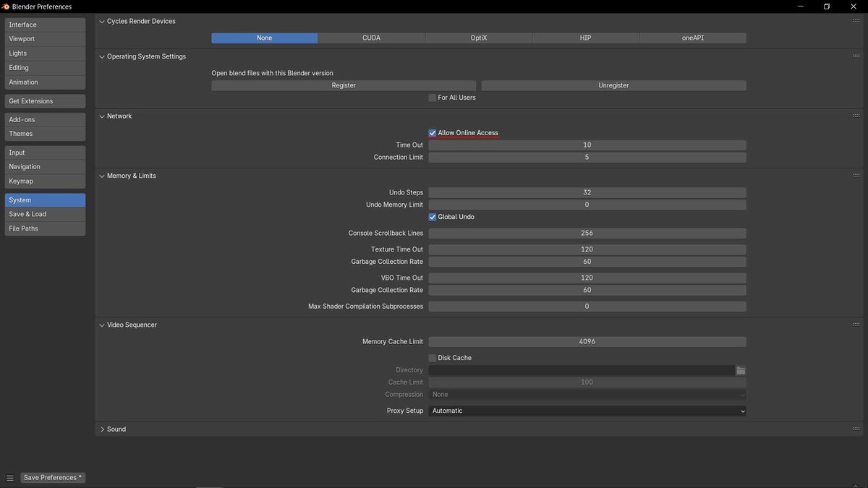Open the Compression dropdown
The width and height of the screenshot is (868, 488).
click(x=587, y=394)
